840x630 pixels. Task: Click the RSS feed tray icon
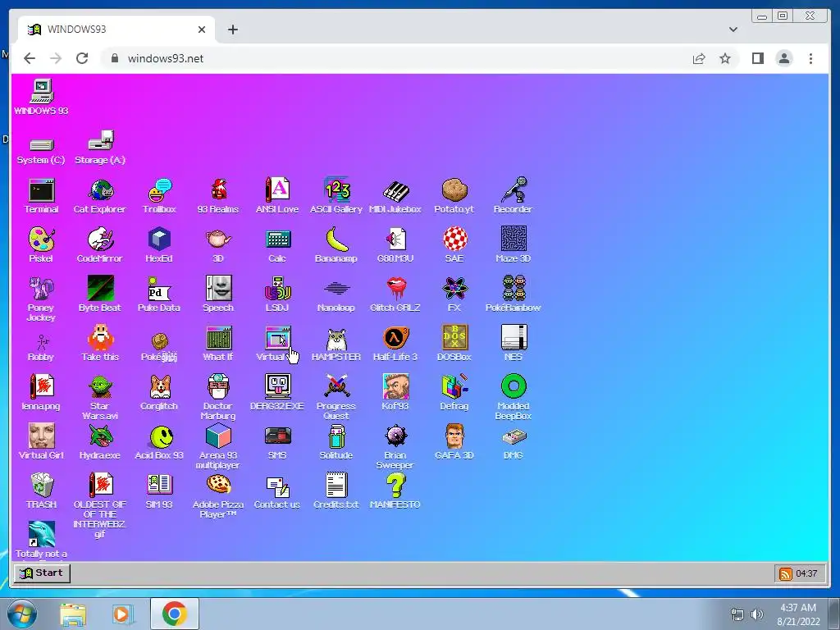coord(785,573)
